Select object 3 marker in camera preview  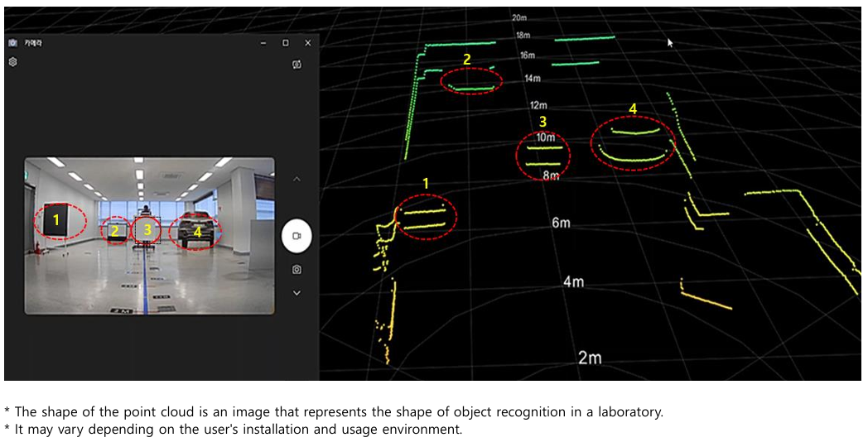[147, 230]
